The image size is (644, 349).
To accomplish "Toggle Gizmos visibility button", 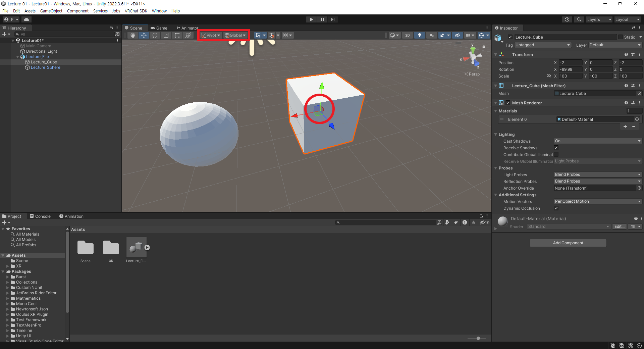I will [x=481, y=35].
